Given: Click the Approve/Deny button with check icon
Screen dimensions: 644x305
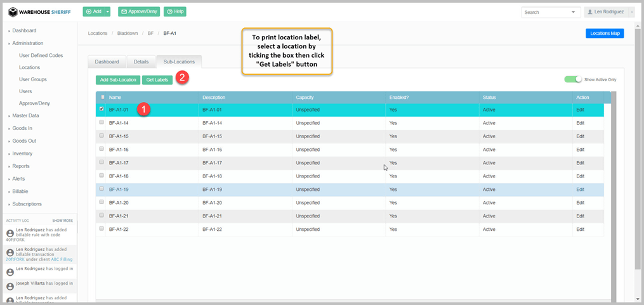Looking at the screenshot, I should pyautogui.click(x=138, y=11).
